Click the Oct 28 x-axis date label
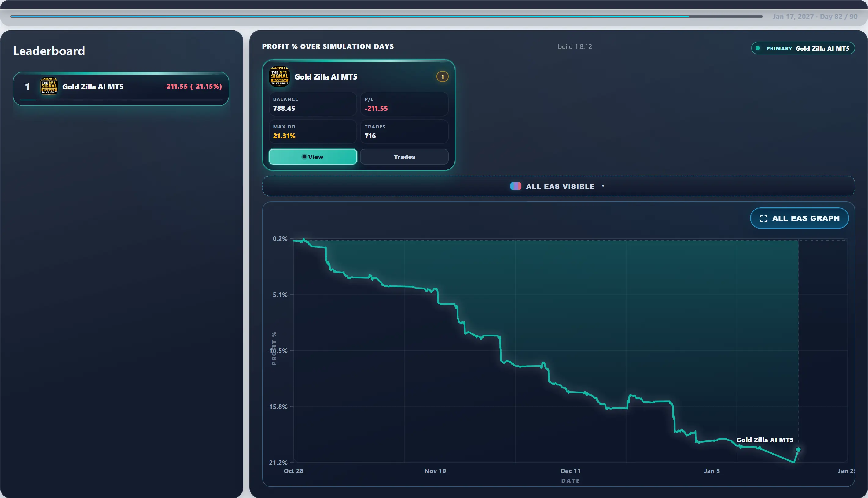The width and height of the screenshot is (868, 498). pos(293,471)
